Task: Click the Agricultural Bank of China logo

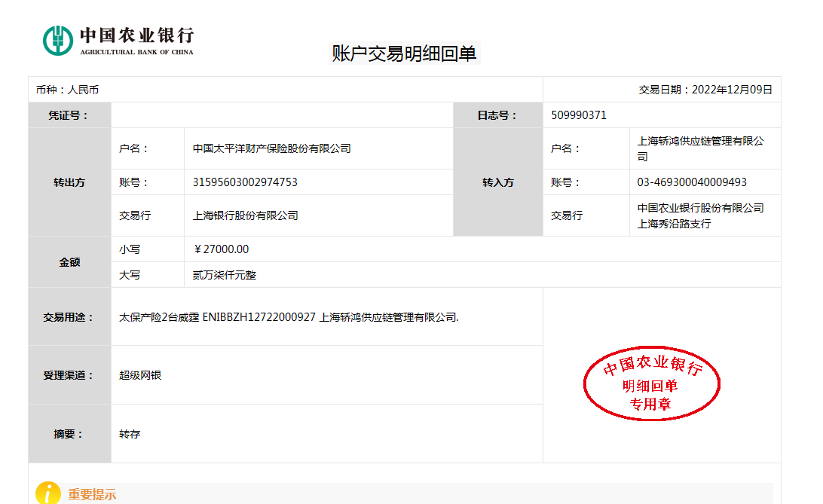Action: coord(118,40)
